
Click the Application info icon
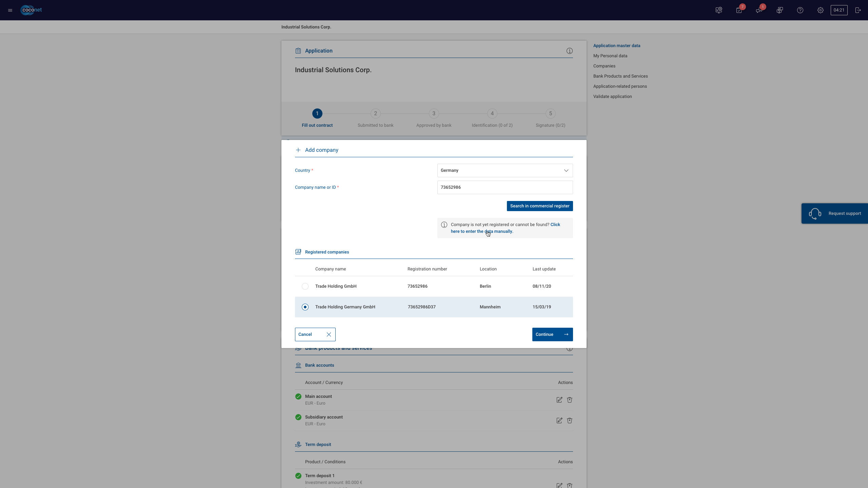tap(570, 51)
